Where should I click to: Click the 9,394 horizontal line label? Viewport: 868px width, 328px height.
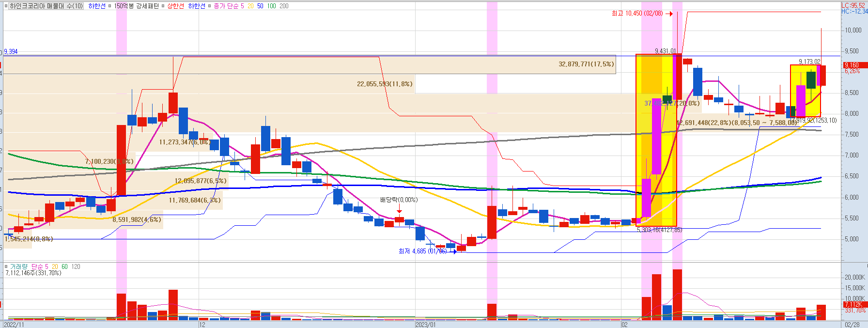click(11, 52)
